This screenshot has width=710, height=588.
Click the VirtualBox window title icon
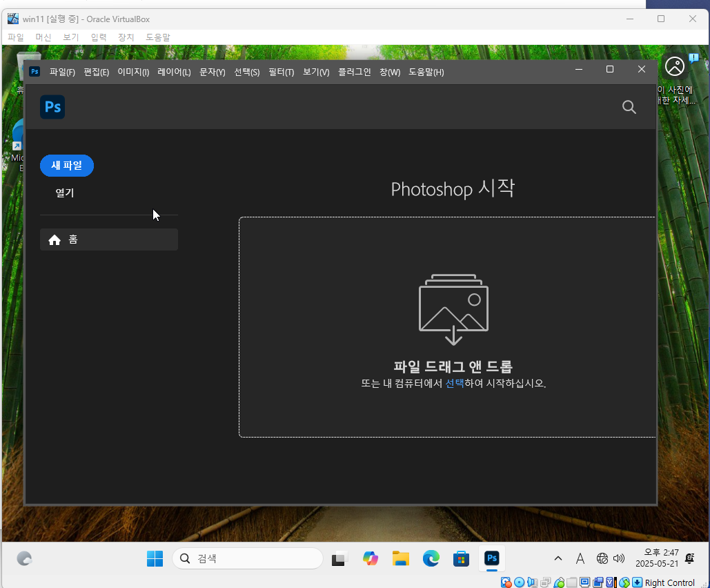13,19
